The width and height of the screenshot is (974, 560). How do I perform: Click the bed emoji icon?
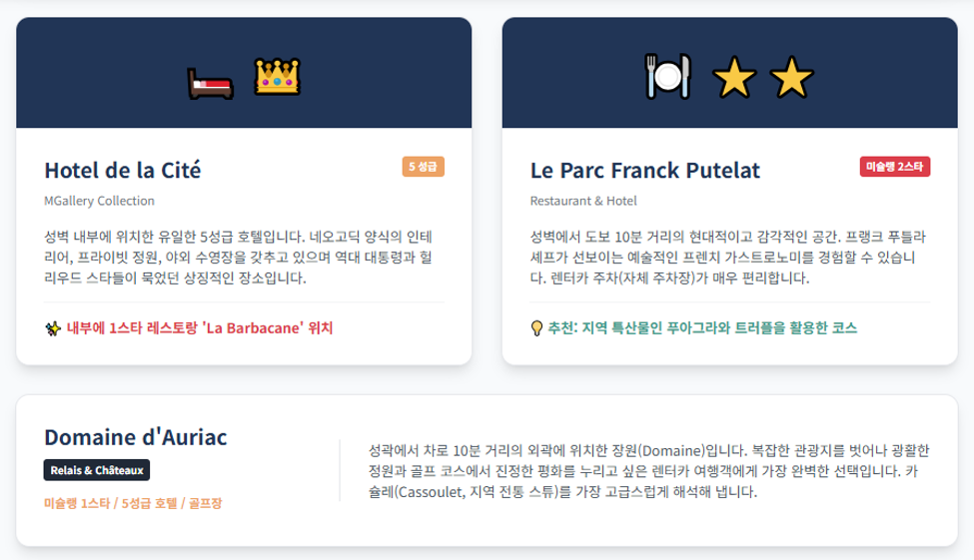(211, 84)
